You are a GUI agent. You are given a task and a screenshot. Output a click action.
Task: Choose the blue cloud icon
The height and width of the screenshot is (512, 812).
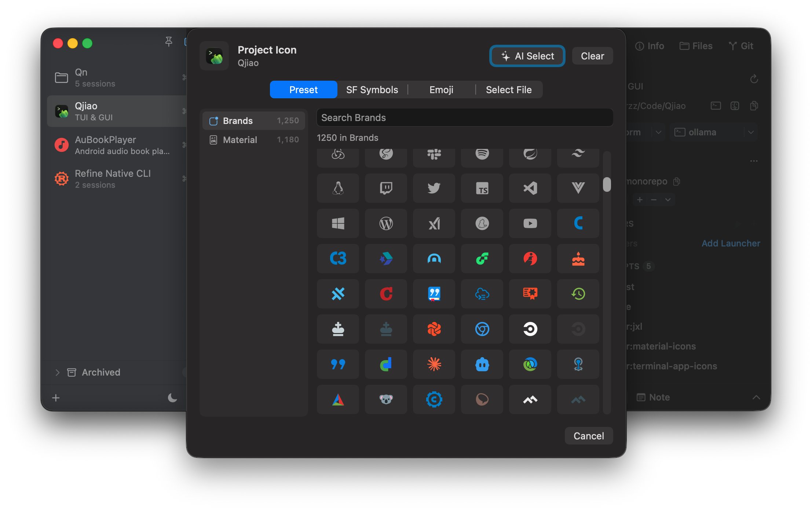pos(482,294)
